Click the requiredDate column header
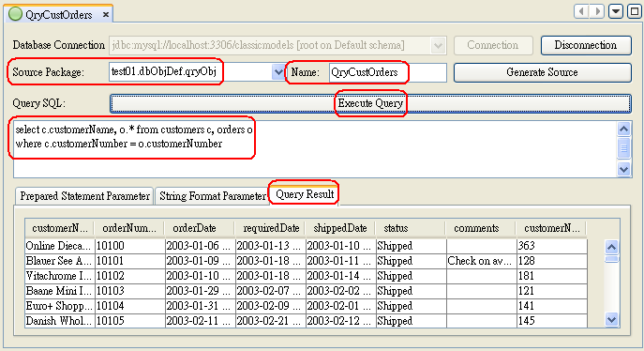 point(271,228)
